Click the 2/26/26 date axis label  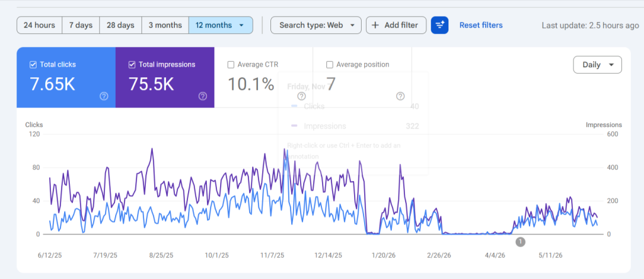point(438,254)
